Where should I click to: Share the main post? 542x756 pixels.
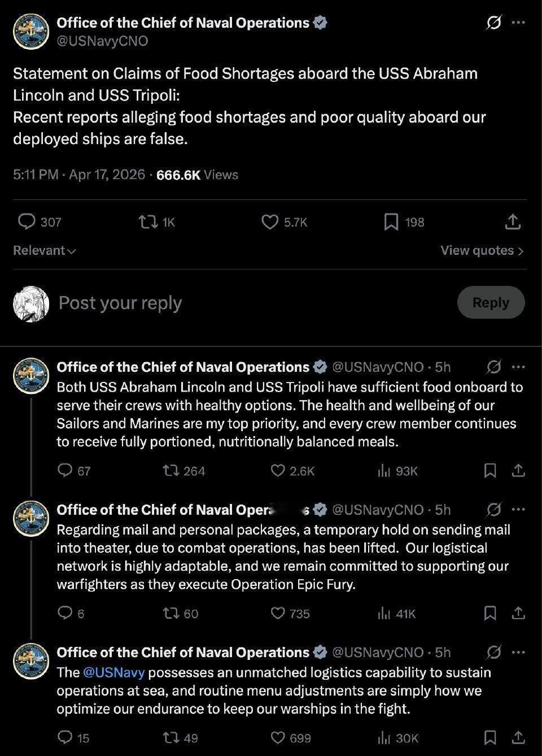pos(513,221)
